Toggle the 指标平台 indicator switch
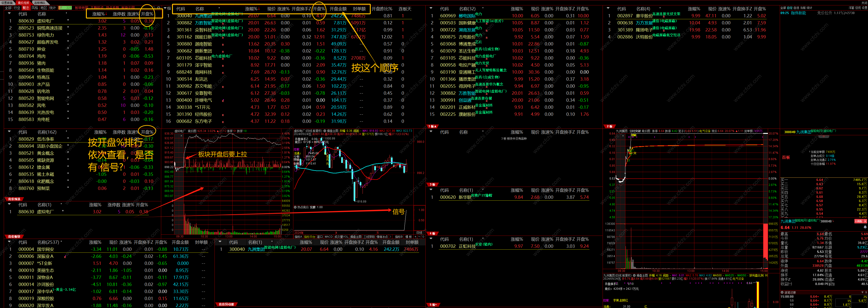The height and width of the screenshot is (308, 868). (x=310, y=237)
